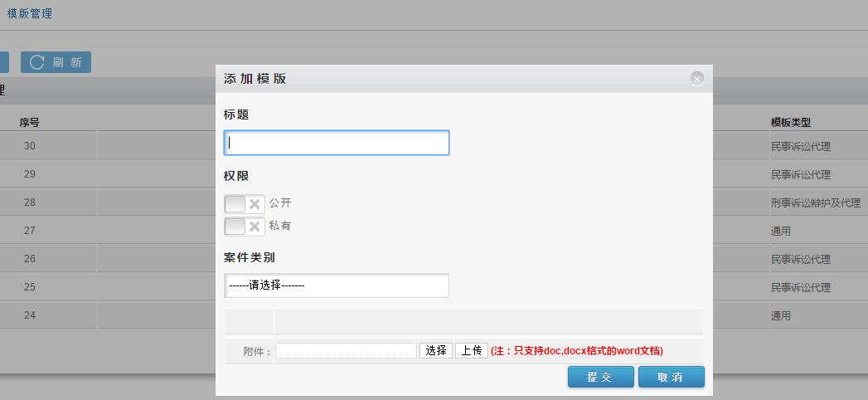Select 通用 type in row 24
868x400 pixels.
pos(781,316)
